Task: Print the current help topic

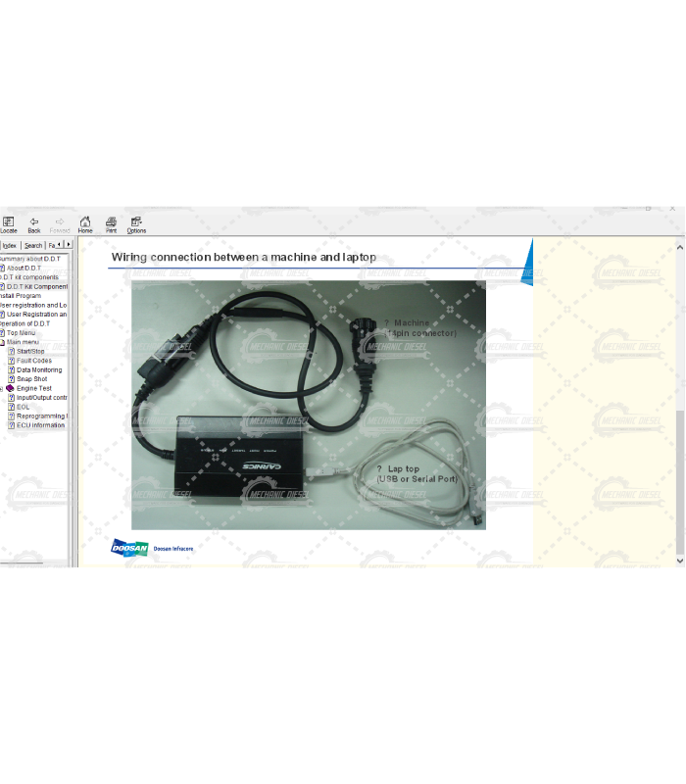Action: pyautogui.click(x=111, y=224)
